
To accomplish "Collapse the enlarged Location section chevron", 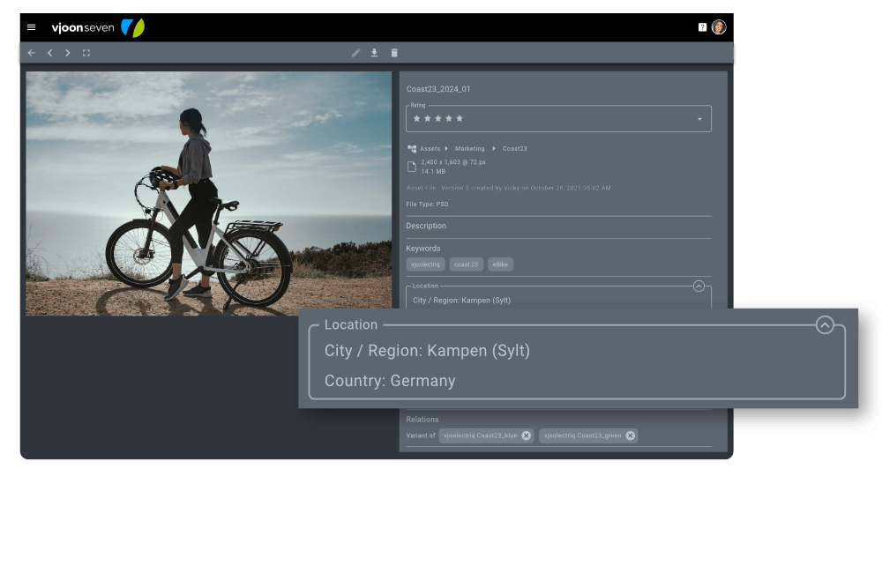I will coord(825,325).
